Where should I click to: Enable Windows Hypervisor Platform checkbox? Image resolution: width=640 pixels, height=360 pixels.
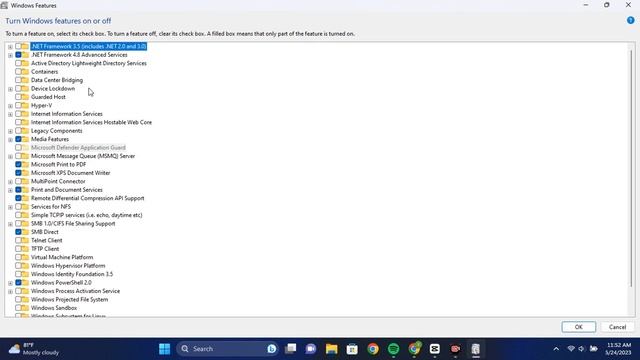point(18,266)
